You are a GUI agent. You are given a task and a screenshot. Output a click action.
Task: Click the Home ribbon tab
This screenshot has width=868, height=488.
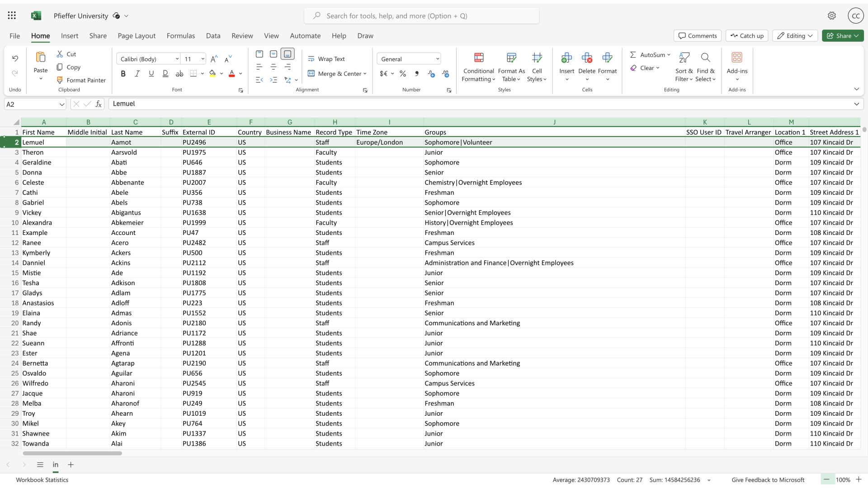click(x=40, y=35)
